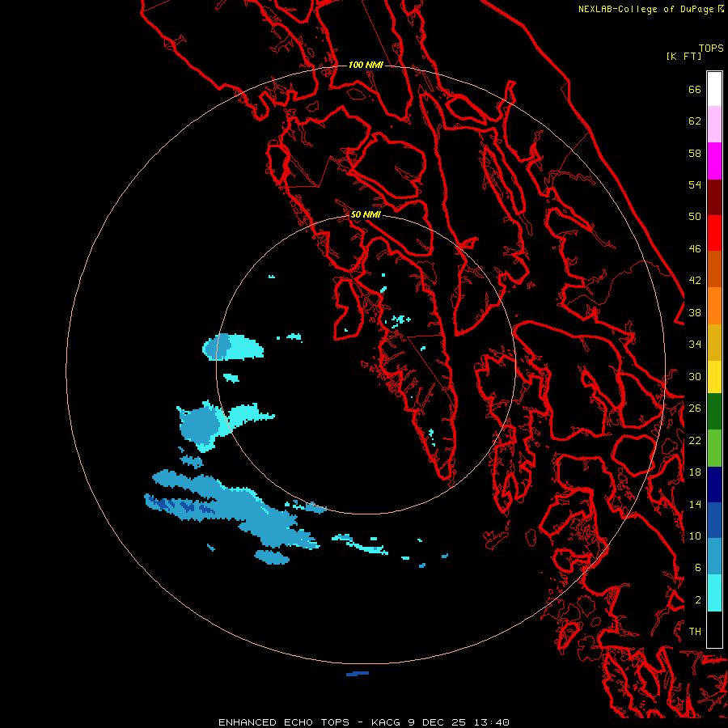Click the navy 22 kft legend swatch

coord(714,485)
